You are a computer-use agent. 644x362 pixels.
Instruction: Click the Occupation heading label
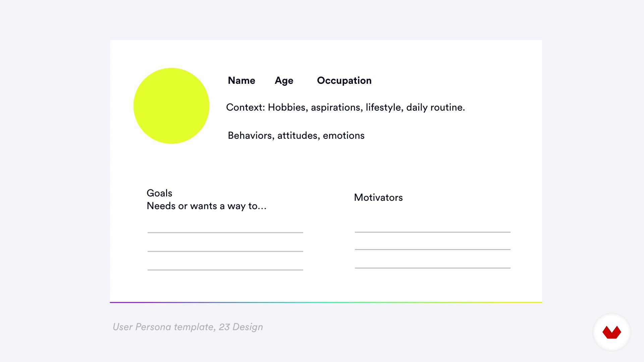point(344,81)
